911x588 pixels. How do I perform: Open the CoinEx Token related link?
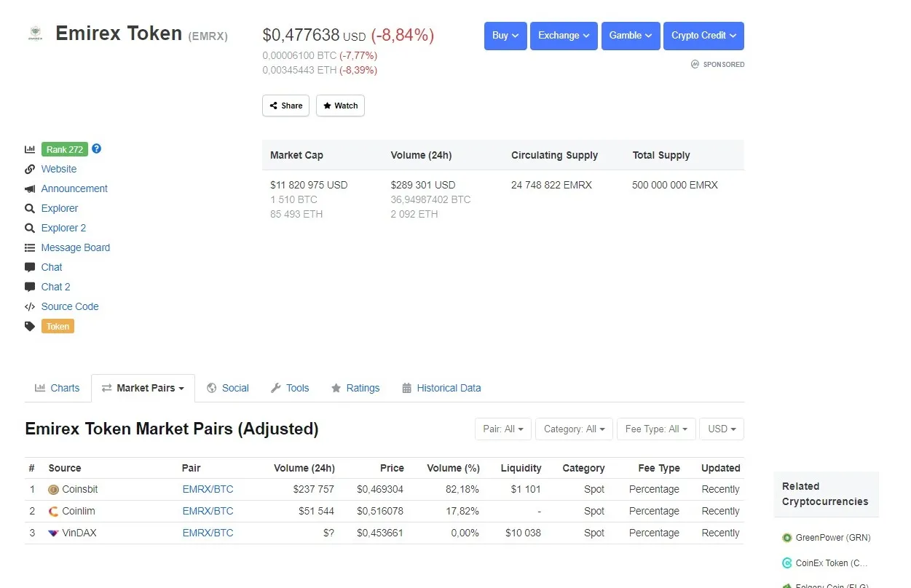[x=832, y=563]
